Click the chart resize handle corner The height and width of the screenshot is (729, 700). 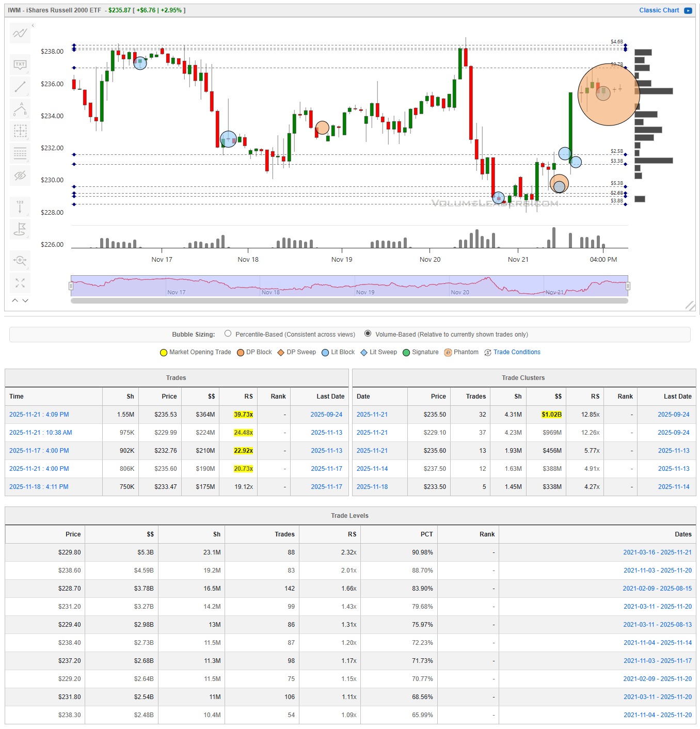point(690,306)
